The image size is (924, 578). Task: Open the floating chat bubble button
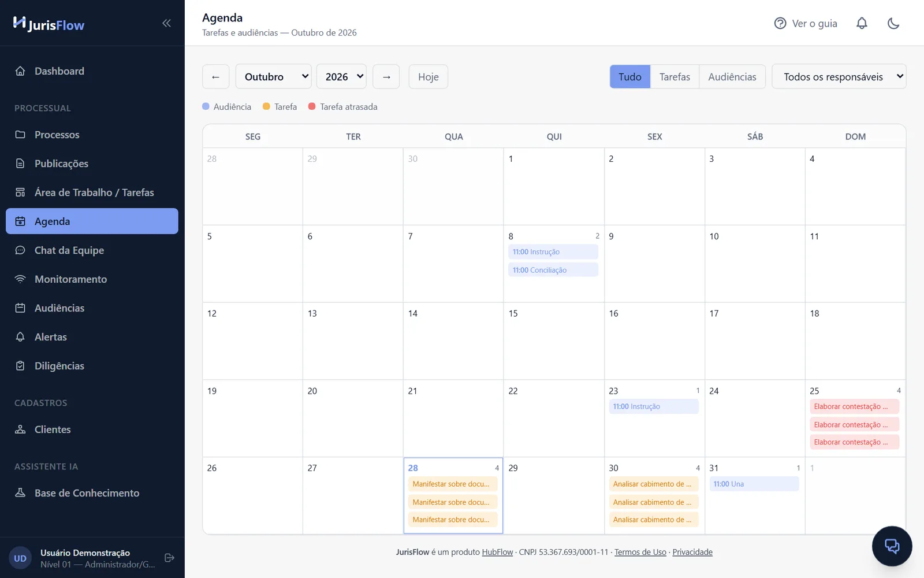892,546
